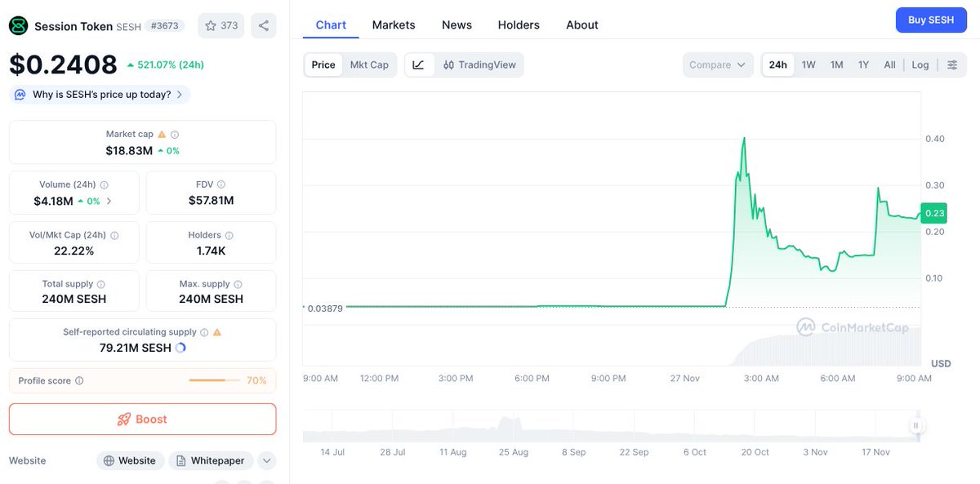The width and height of the screenshot is (980, 484).
Task: Show Total supply info icon
Action: point(101,284)
